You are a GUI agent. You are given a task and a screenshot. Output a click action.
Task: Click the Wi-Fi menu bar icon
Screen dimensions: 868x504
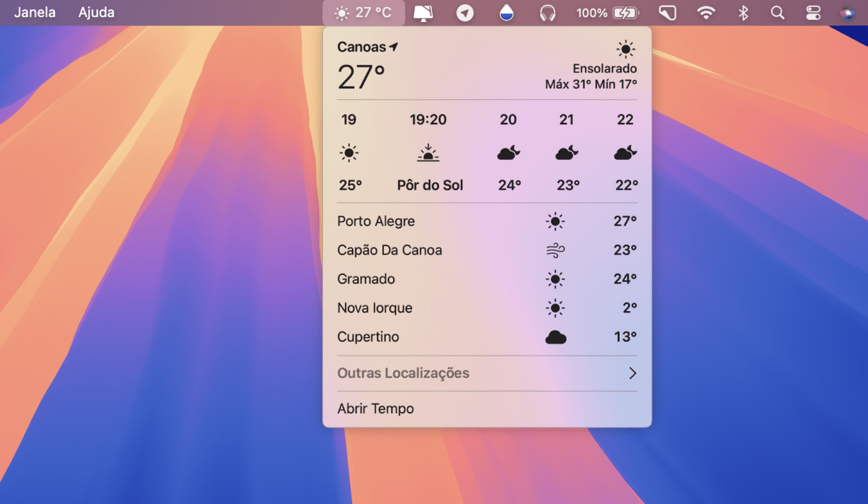pyautogui.click(x=707, y=12)
